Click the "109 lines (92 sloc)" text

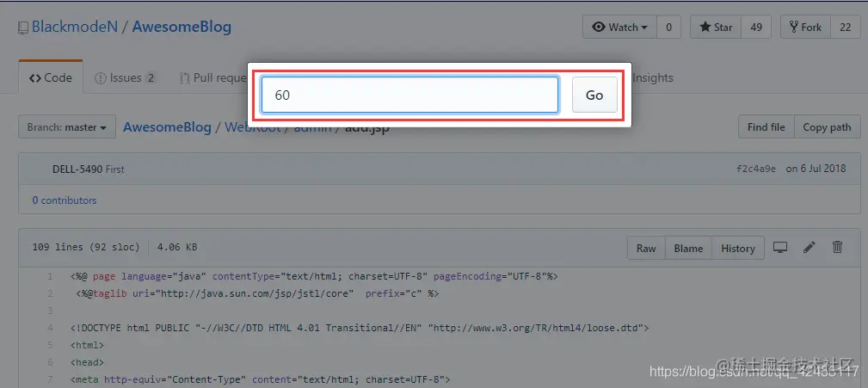click(x=86, y=247)
